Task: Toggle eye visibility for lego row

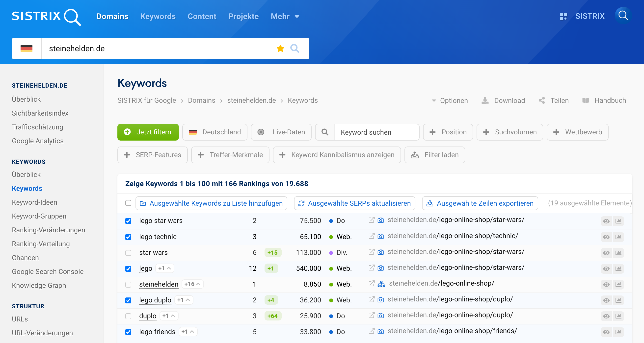Action: pos(606,269)
